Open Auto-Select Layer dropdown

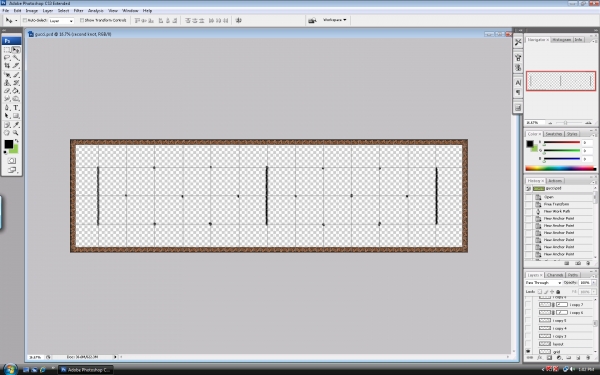point(61,21)
